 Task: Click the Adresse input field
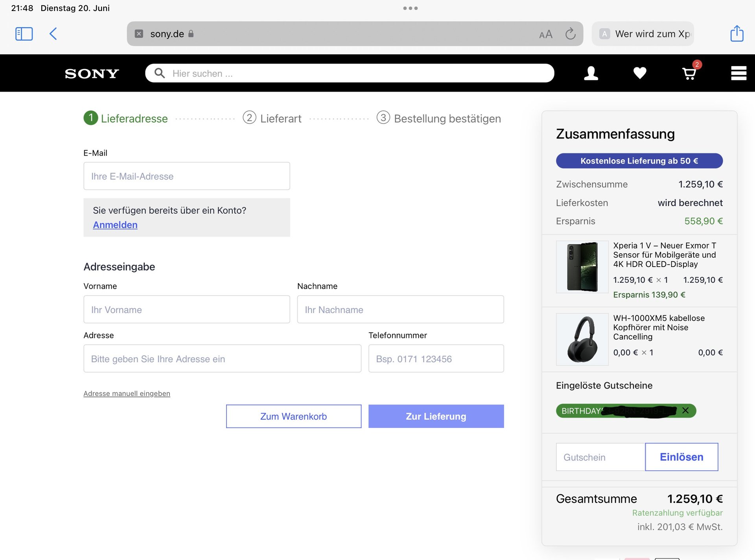tap(222, 359)
